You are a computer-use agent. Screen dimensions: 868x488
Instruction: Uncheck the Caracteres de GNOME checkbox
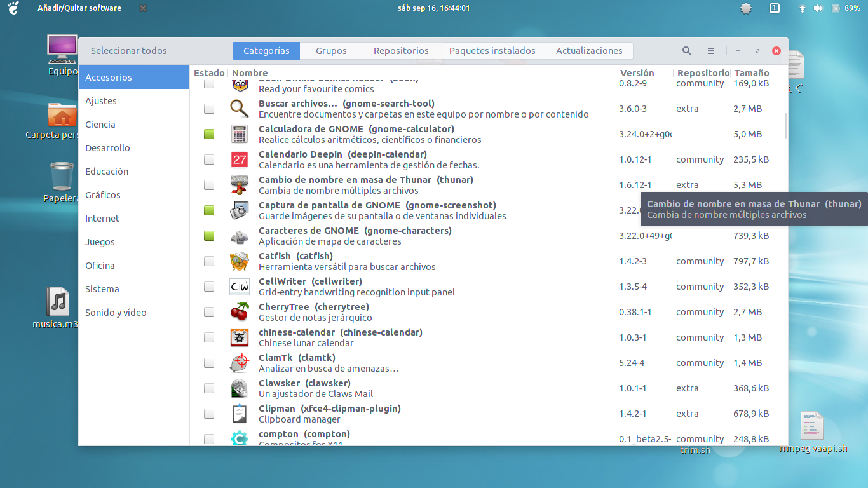point(209,236)
